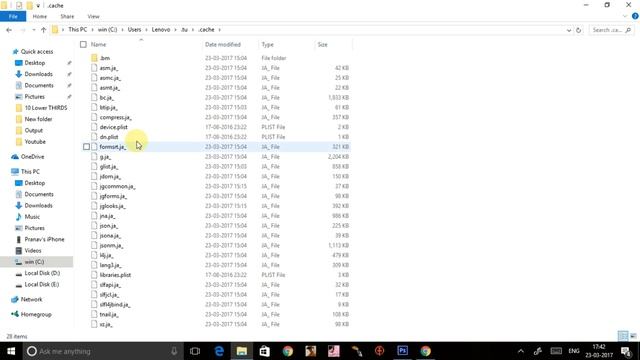Image resolution: width=640 pixels, height=360 pixels.
Task: Open the address bar history dropdown
Action: pos(569,30)
